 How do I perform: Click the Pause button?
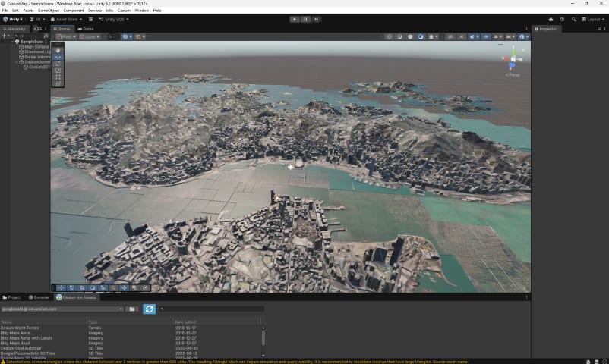306,20
